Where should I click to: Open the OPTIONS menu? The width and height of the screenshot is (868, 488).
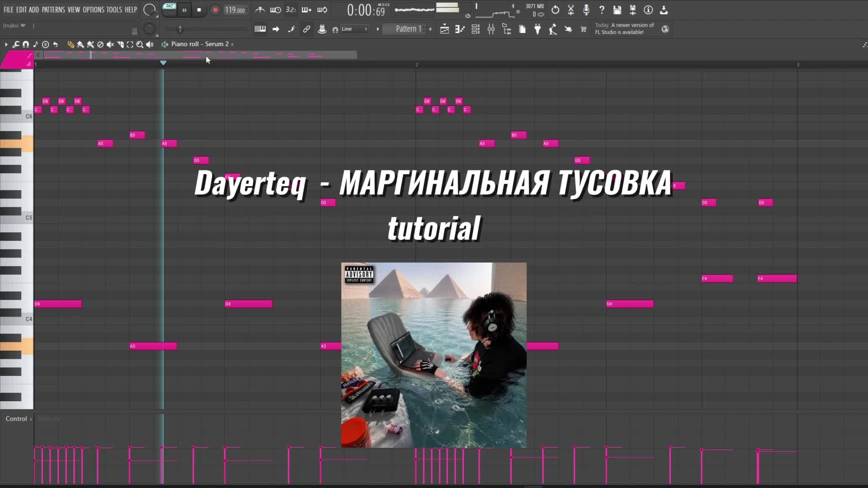(94, 9)
